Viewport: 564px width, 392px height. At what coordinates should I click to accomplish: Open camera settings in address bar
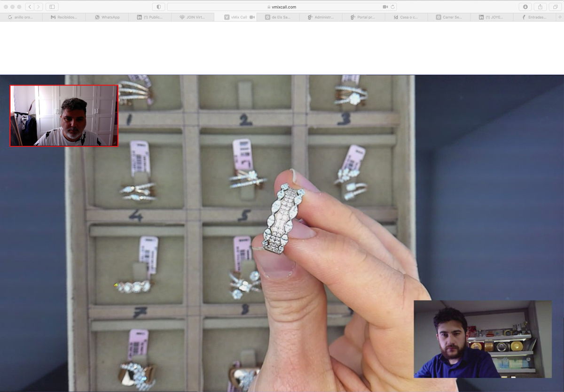[x=385, y=7]
